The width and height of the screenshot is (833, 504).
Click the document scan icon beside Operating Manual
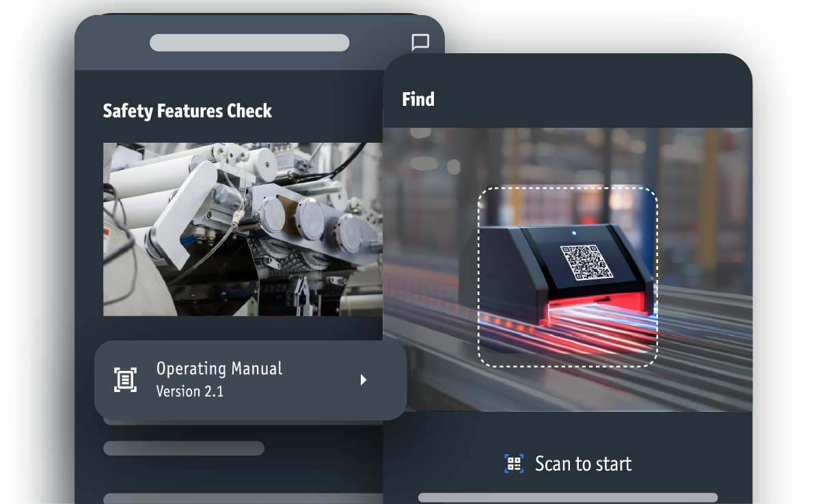pyautogui.click(x=125, y=380)
